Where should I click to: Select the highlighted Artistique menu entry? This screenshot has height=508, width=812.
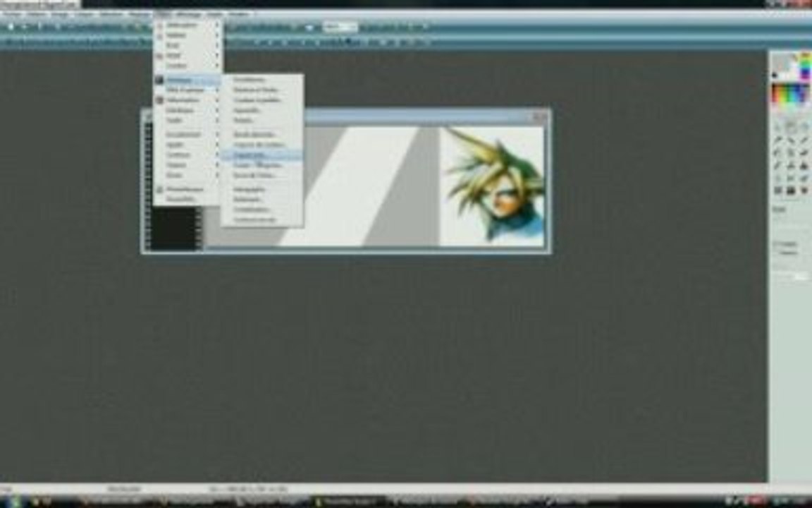click(x=187, y=80)
